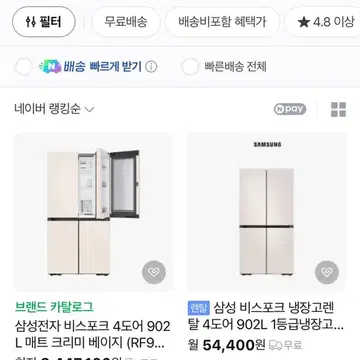Select the 무료배송 filter chip
360x360 pixels.
pos(126,22)
